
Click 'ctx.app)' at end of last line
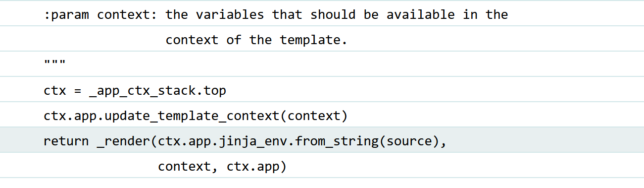[257, 167]
